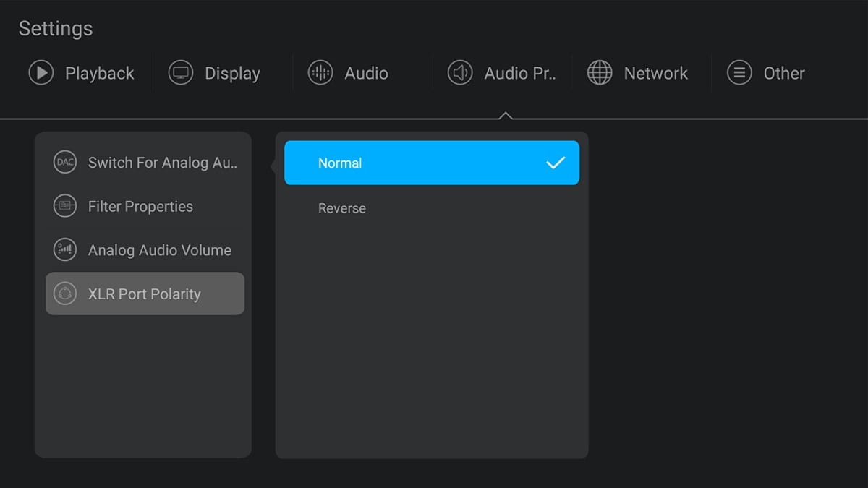Click the Audio Processing speaker icon
868x488 pixels.
point(460,73)
